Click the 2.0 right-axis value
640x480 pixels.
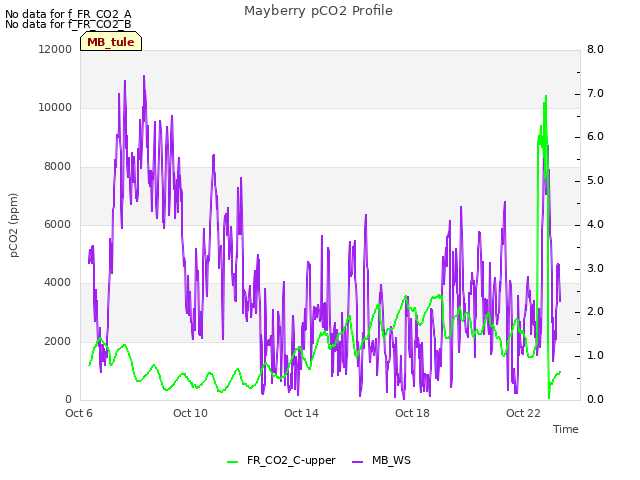[595, 312]
